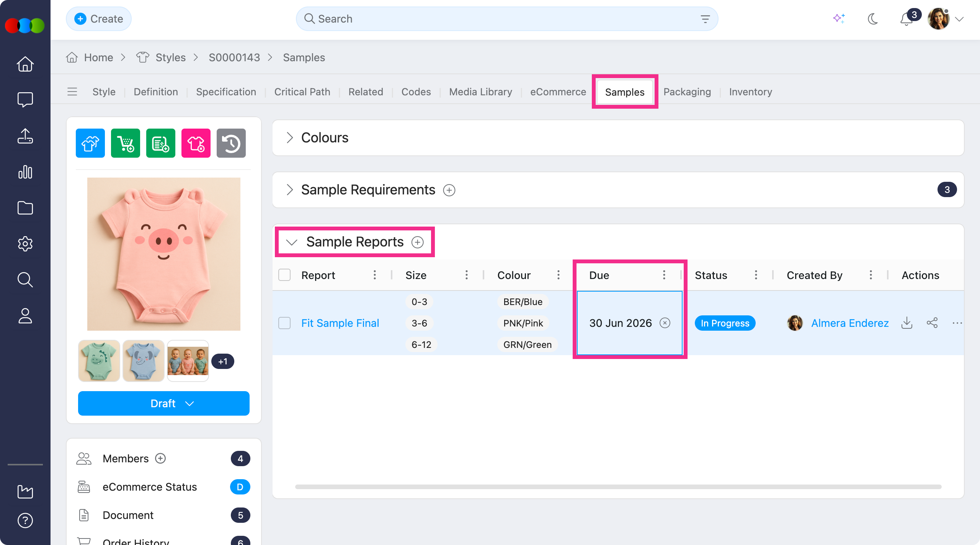Image resolution: width=980 pixels, height=545 pixels.
Task: Open the Fit Sample Final report link
Action: tap(340, 323)
